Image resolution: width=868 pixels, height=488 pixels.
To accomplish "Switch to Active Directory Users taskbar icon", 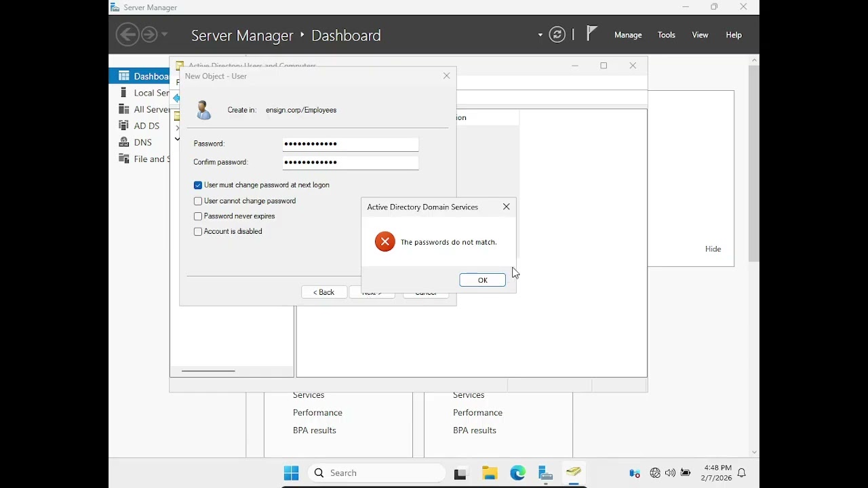I will coord(574,473).
